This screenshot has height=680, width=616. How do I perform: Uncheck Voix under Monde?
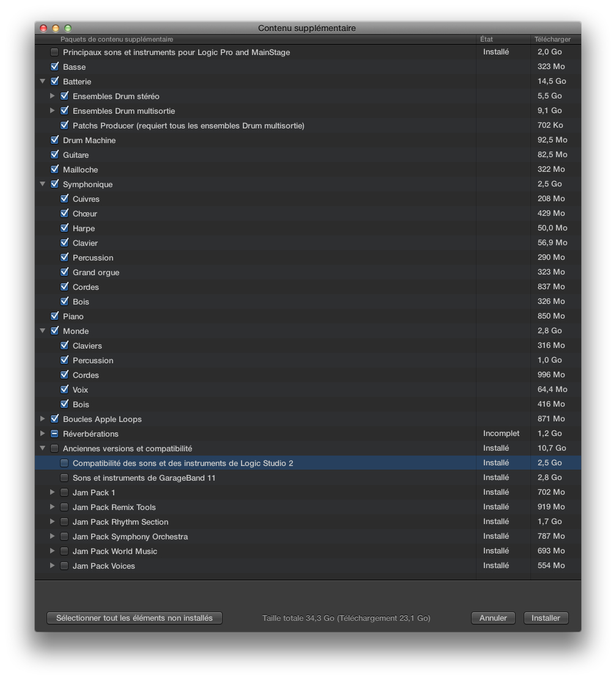click(64, 390)
